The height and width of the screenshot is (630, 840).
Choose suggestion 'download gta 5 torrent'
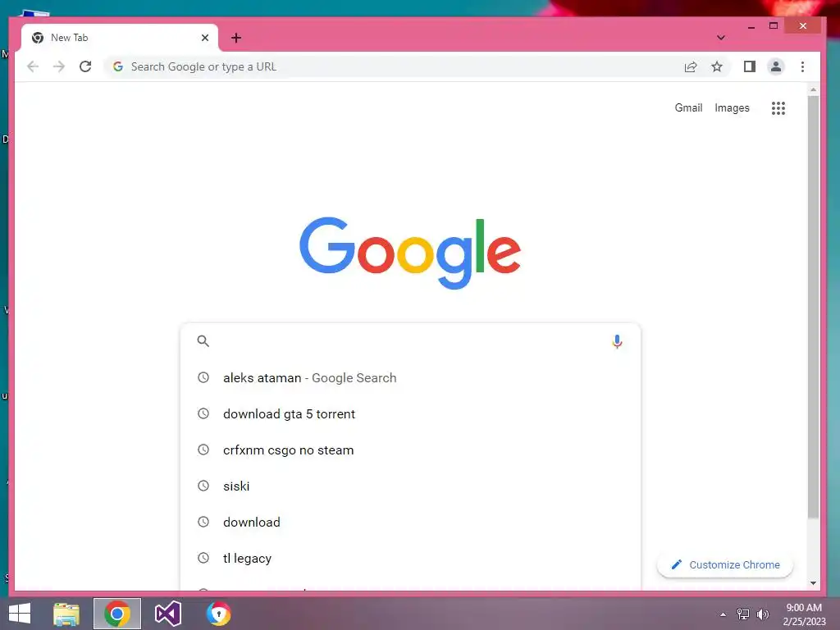click(x=410, y=413)
